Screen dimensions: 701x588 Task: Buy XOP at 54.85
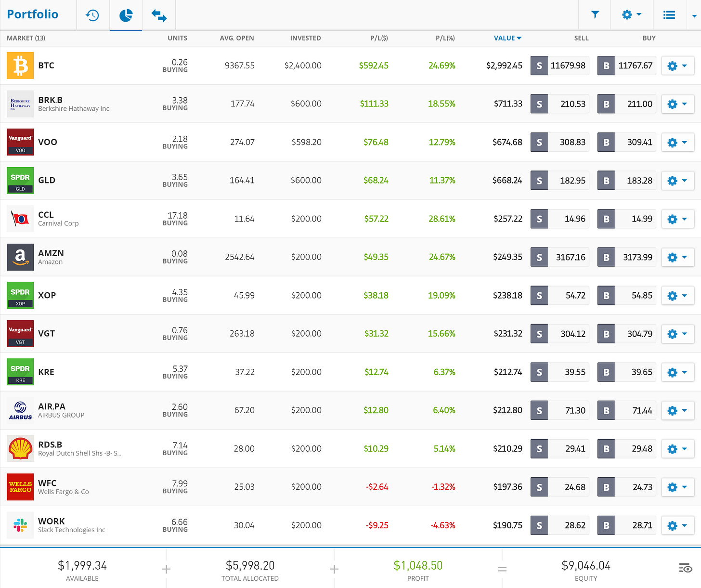click(627, 295)
